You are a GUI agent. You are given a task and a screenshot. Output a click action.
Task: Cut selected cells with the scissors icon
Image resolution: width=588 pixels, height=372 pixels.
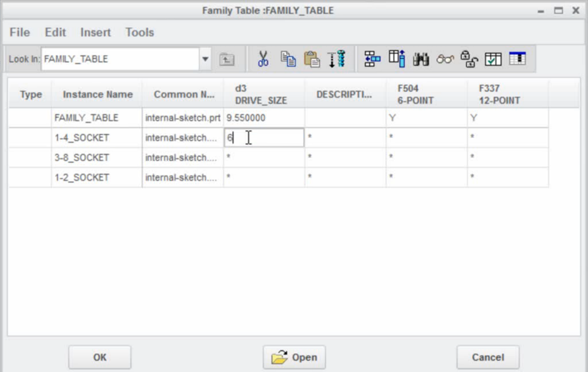point(262,58)
